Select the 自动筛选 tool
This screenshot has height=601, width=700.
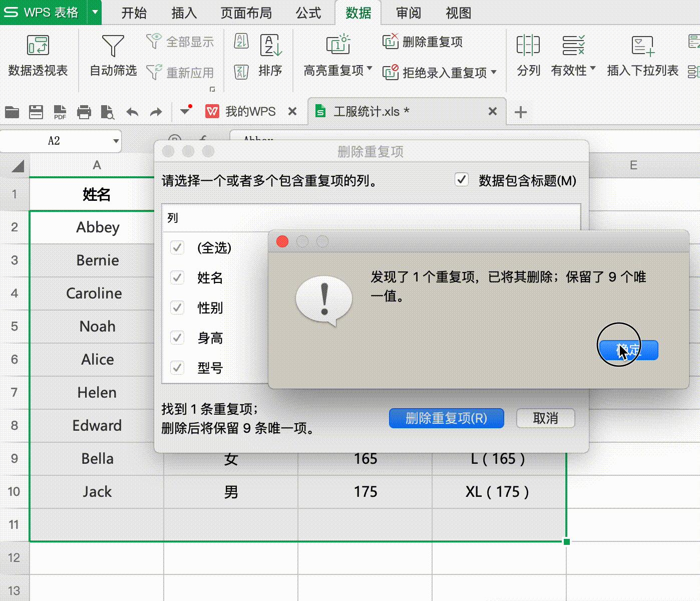click(x=113, y=55)
